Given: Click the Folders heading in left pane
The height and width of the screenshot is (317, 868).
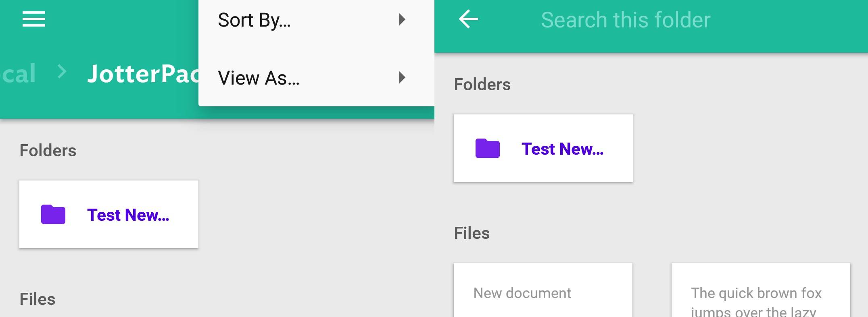Looking at the screenshot, I should click(48, 150).
